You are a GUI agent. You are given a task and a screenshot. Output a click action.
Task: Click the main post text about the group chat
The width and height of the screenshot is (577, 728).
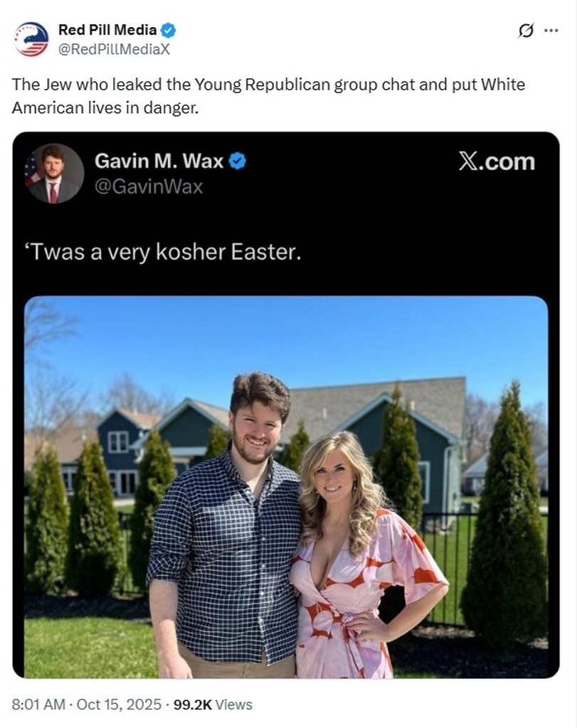click(268, 96)
